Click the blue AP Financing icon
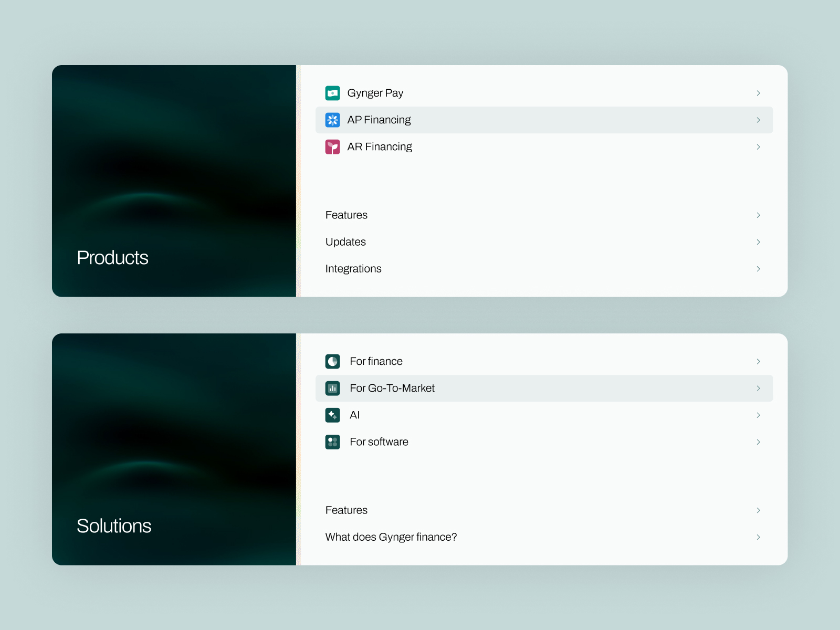840x630 pixels. click(332, 120)
